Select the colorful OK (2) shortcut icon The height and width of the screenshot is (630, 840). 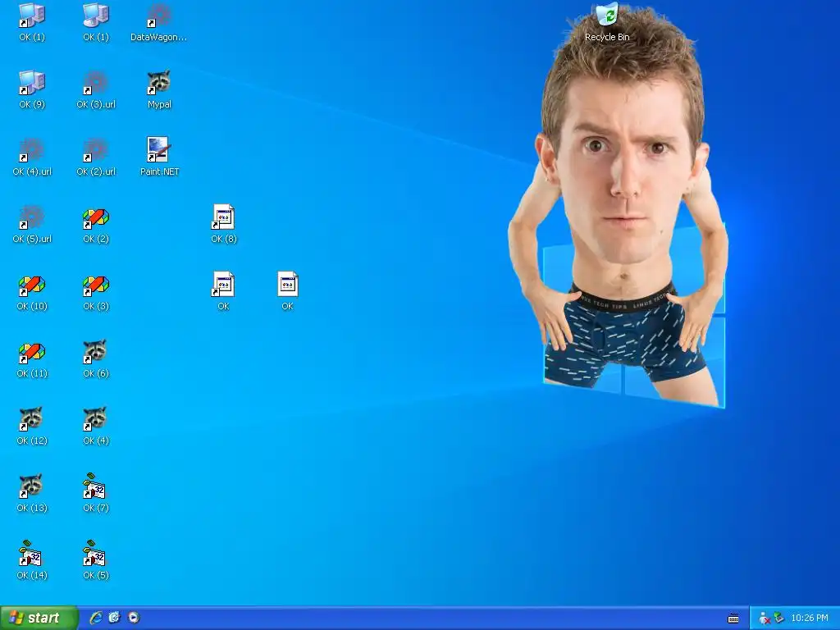96,224
